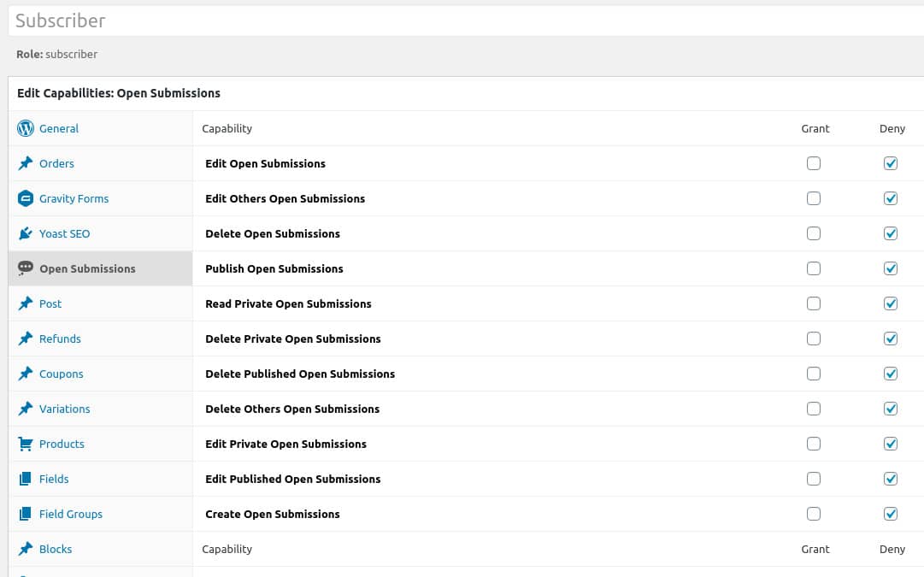Click the pin icon next to Blocks

[x=26, y=549]
